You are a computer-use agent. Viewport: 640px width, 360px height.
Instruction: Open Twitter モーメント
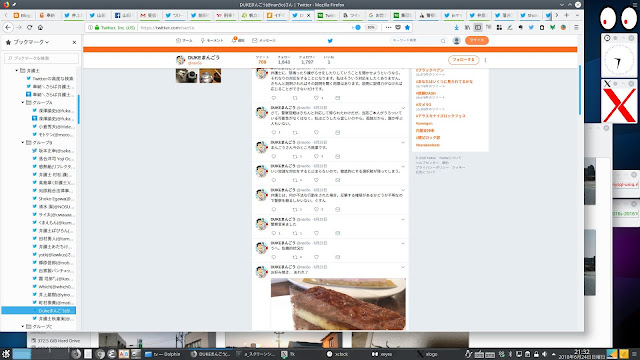pyautogui.click(x=212, y=40)
